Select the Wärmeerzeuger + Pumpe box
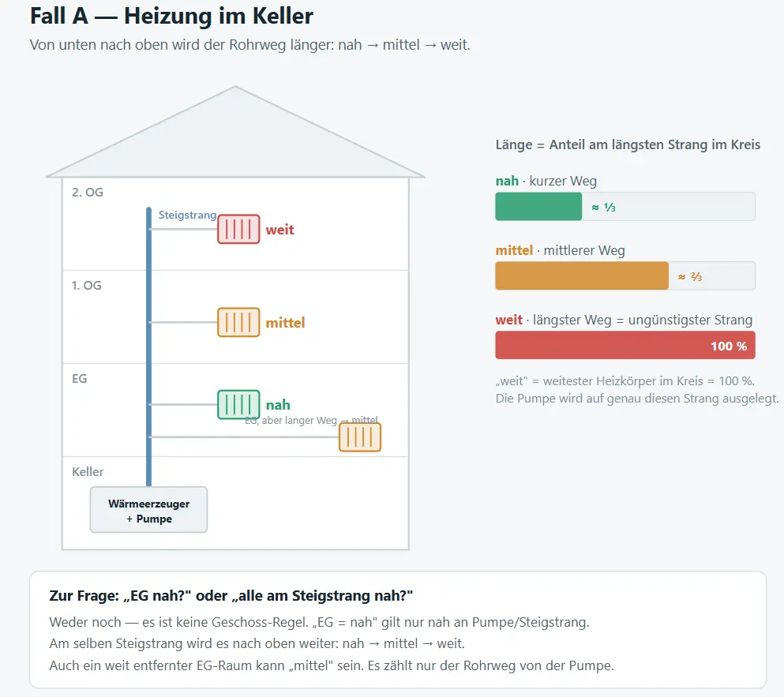 [x=148, y=510]
